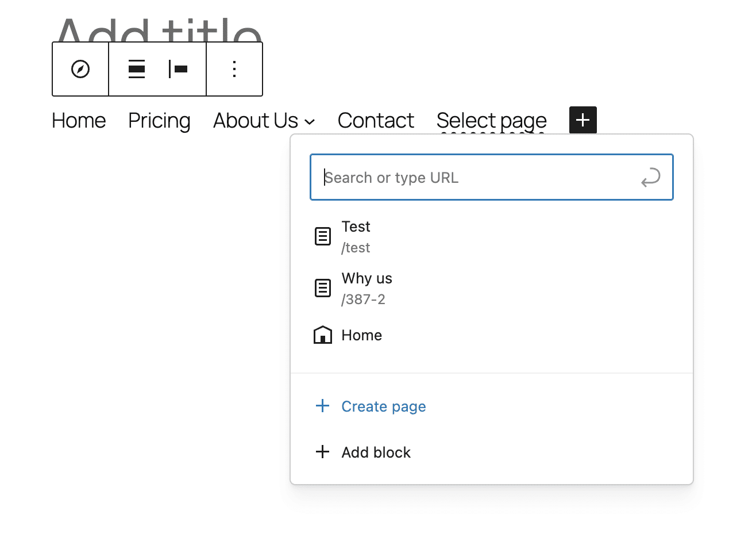Click the Add block option

click(376, 452)
